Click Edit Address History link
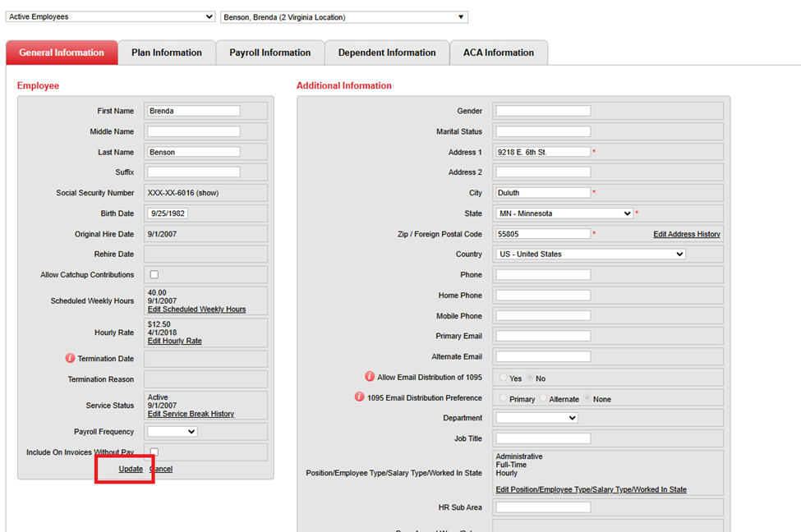The width and height of the screenshot is (801, 532). pos(687,234)
